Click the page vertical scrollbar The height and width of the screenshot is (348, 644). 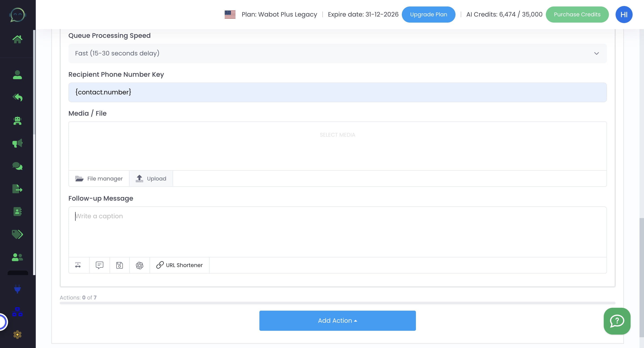(641, 275)
